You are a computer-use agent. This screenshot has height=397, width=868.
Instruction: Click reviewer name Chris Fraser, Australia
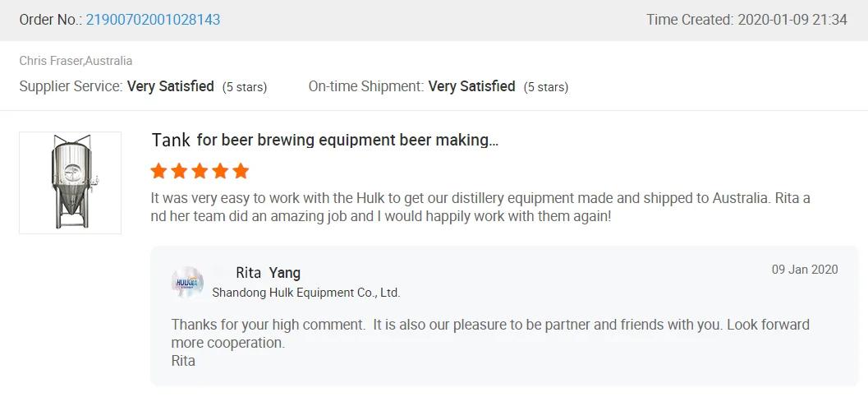(76, 61)
